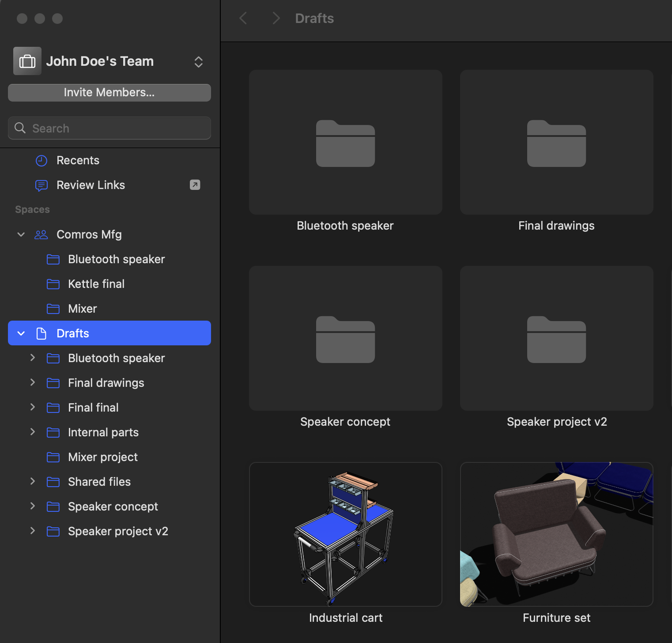The image size is (672, 643).
Task: Click sidebar Speaker project v2 folder icon
Action: pos(53,531)
